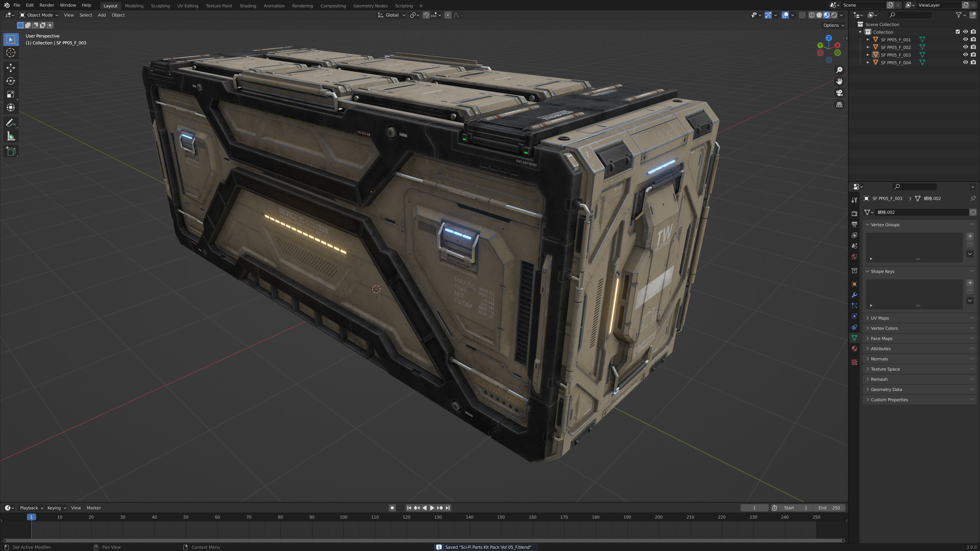Add a new collection in the Outliner
The width and height of the screenshot is (980, 551).
point(973,15)
